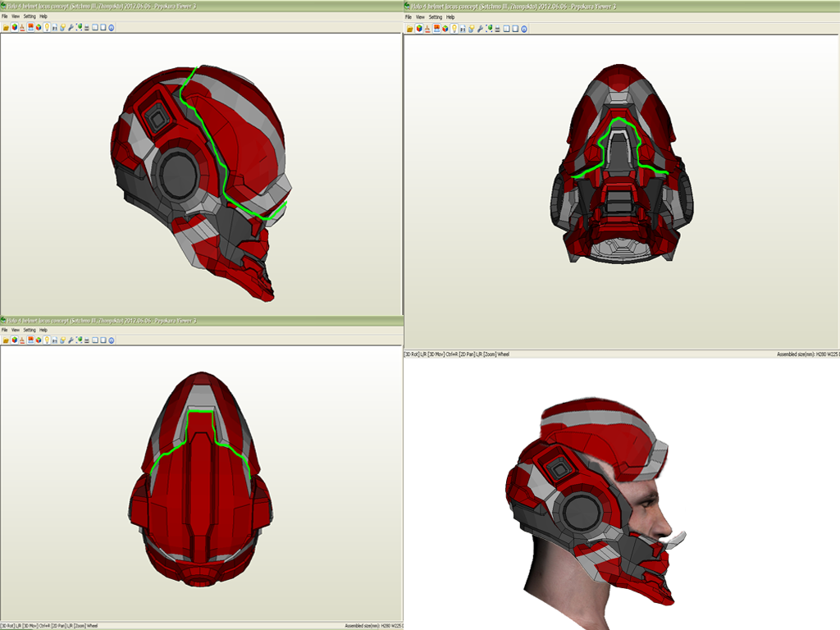Click split two-pane layout icon in upper-right window
The height and width of the screenshot is (630, 840).
pyautogui.click(x=506, y=29)
